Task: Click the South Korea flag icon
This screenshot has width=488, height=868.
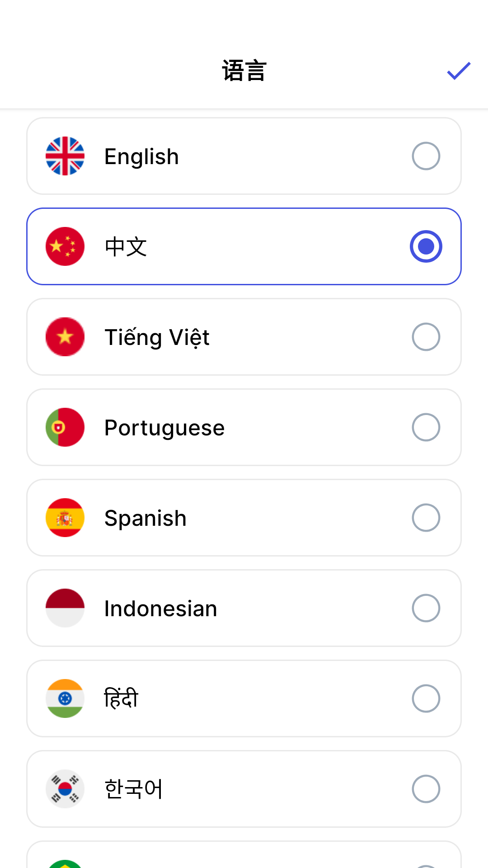Action: click(65, 789)
